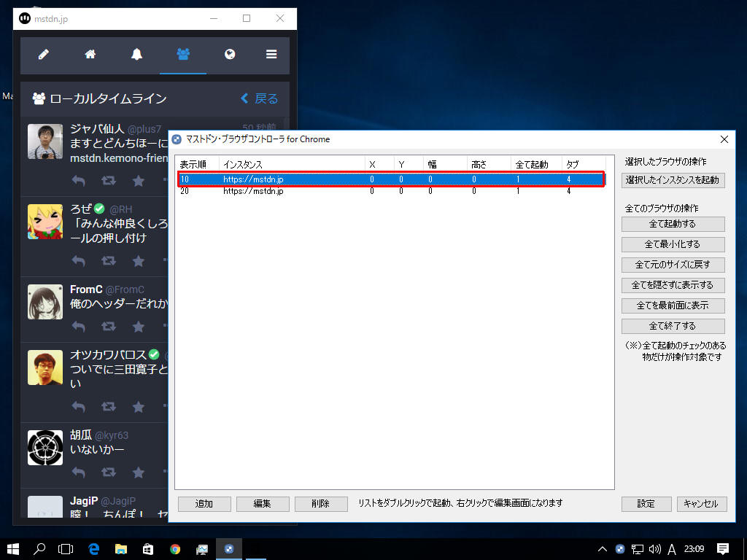Click the 削除 button
Viewport: 747px width, 560px height.
click(x=321, y=504)
